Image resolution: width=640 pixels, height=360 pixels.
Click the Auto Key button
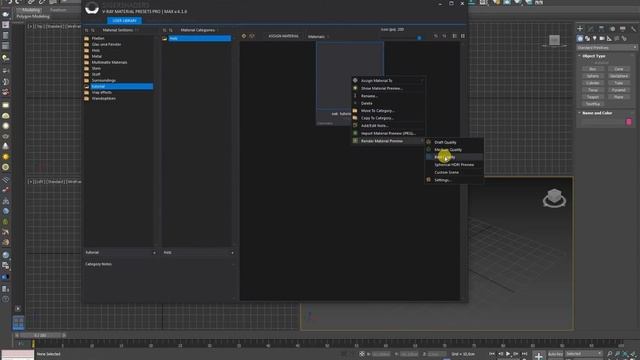point(555,354)
